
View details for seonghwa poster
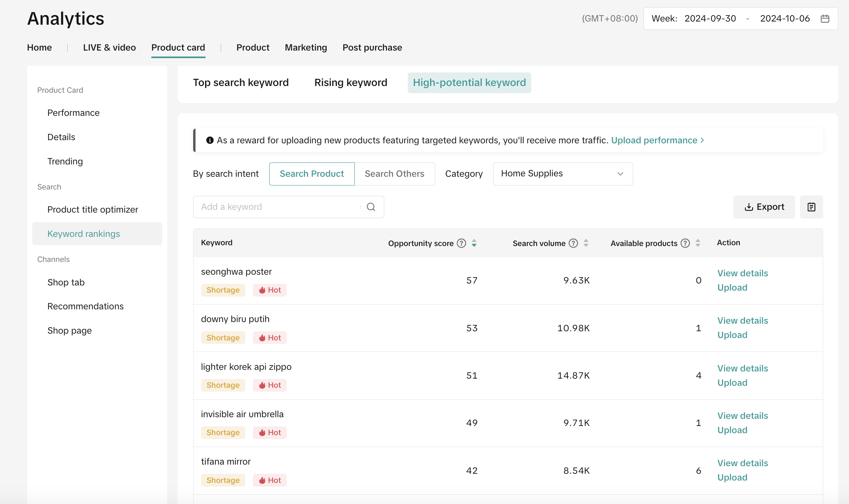tap(742, 273)
